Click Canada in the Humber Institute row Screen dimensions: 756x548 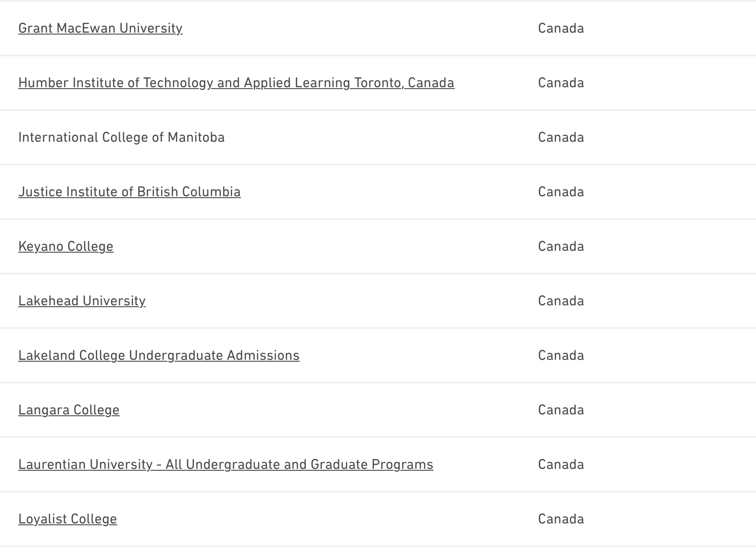tap(561, 83)
